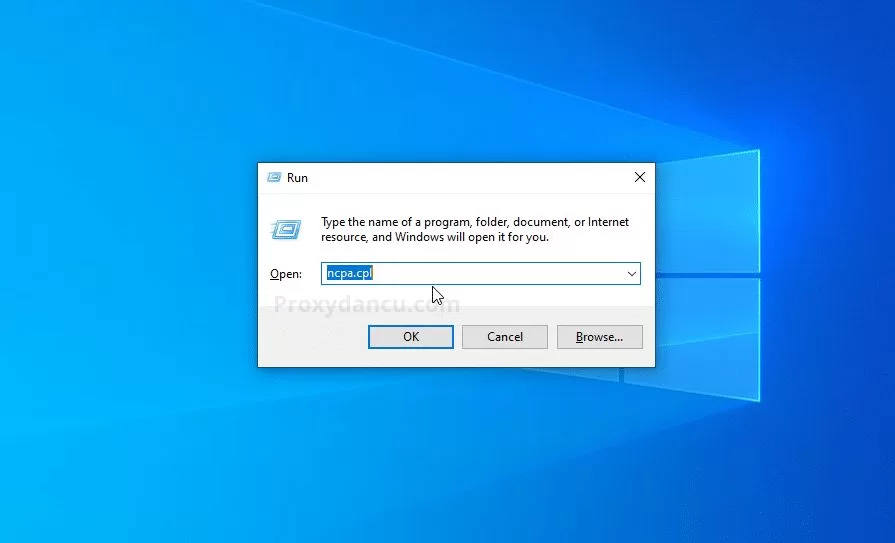Click the 'Run' title text
This screenshot has height=543, width=895.
297,178
